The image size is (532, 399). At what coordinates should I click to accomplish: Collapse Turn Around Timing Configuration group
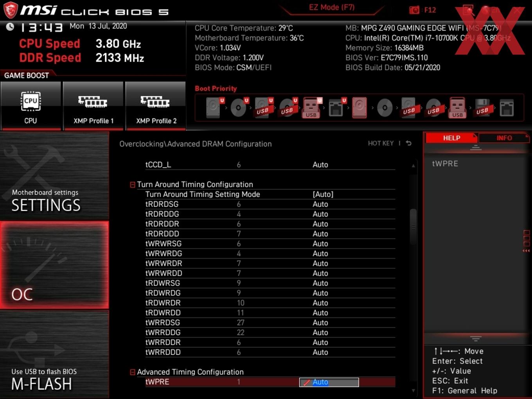tap(133, 185)
